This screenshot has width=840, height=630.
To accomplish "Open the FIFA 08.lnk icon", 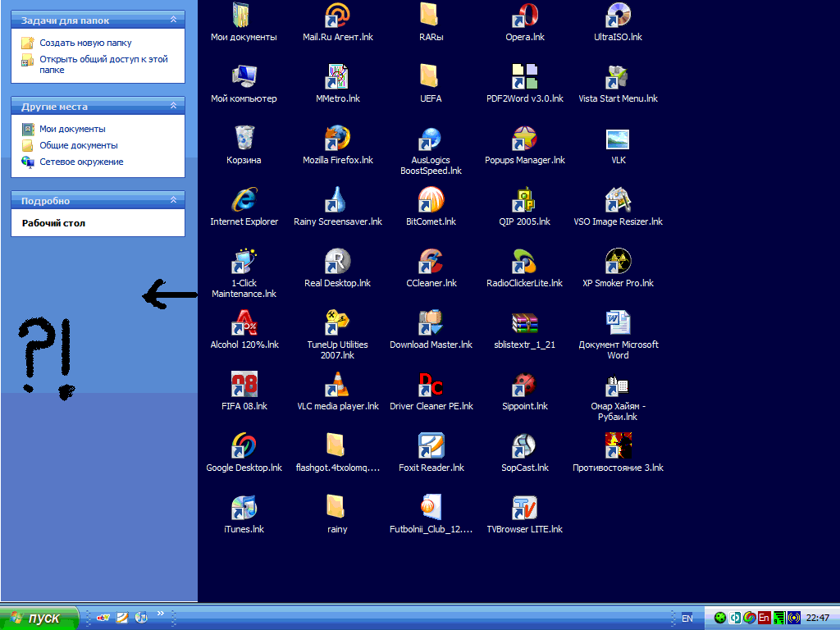I will tap(244, 385).
